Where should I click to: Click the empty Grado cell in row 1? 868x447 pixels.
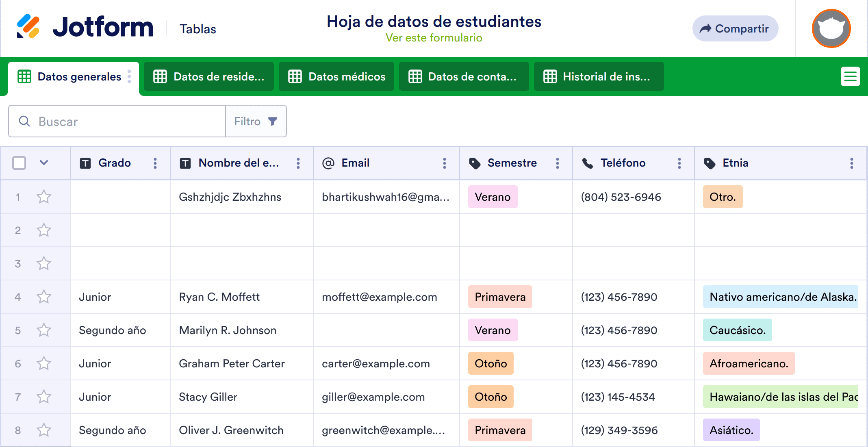(120, 197)
